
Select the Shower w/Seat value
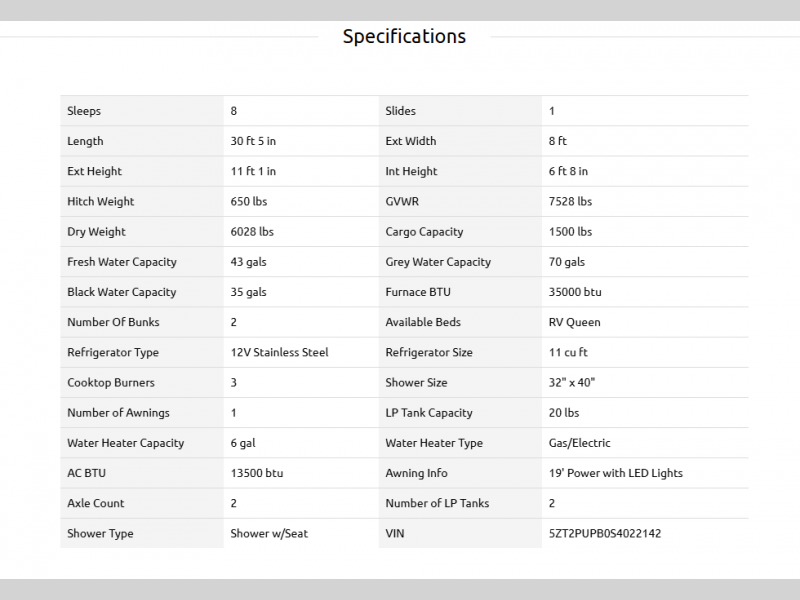[269, 533]
